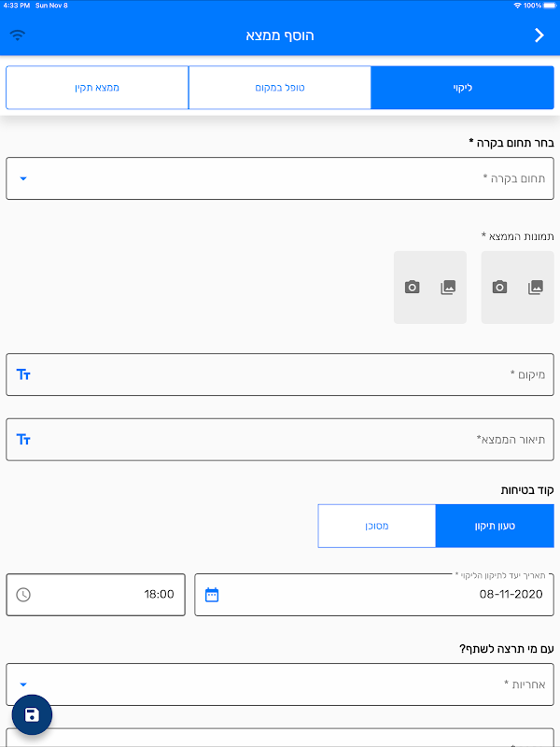
Task: Open camera in the right image box
Action: coord(500,288)
